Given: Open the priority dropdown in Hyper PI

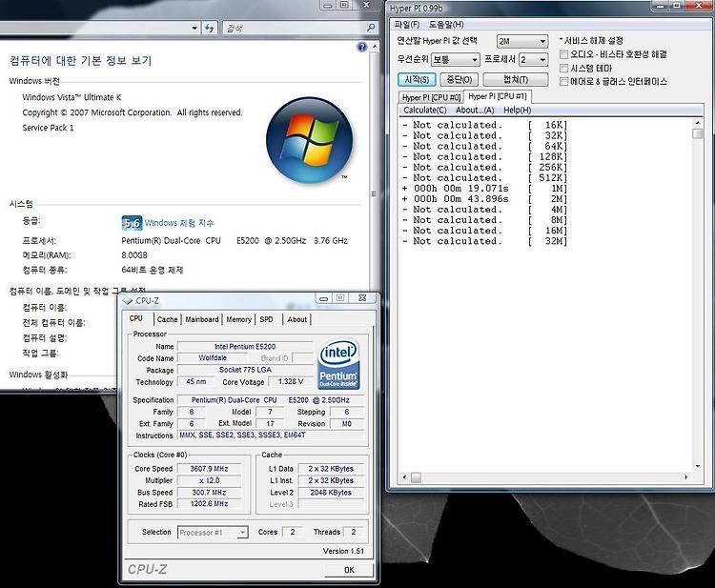Looking at the screenshot, I should (x=455, y=60).
